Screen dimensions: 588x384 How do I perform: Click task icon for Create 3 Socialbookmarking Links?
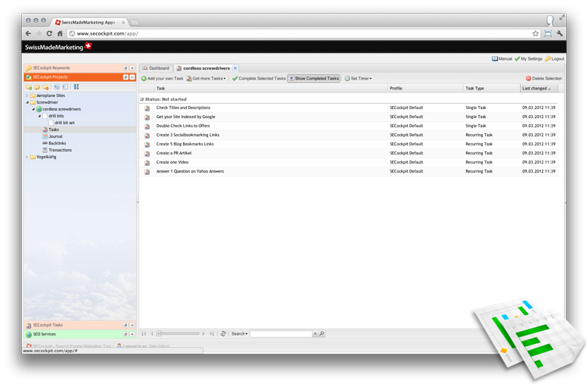click(148, 135)
